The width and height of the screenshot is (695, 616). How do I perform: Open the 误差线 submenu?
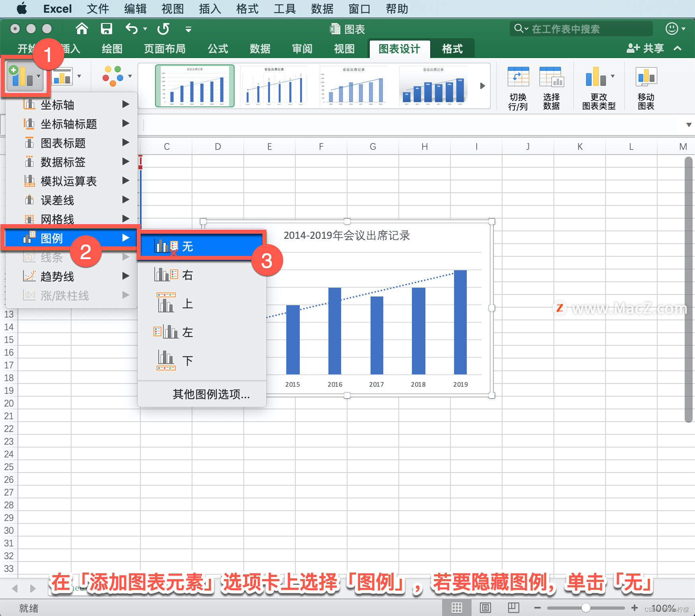click(72, 200)
